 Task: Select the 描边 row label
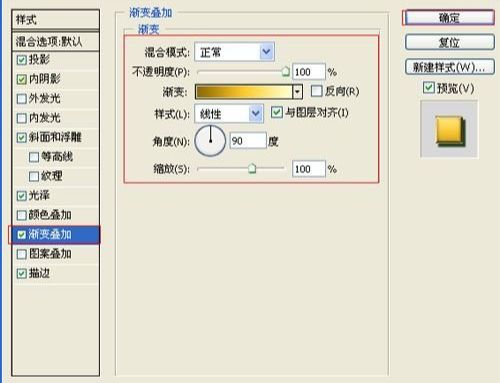click(39, 273)
